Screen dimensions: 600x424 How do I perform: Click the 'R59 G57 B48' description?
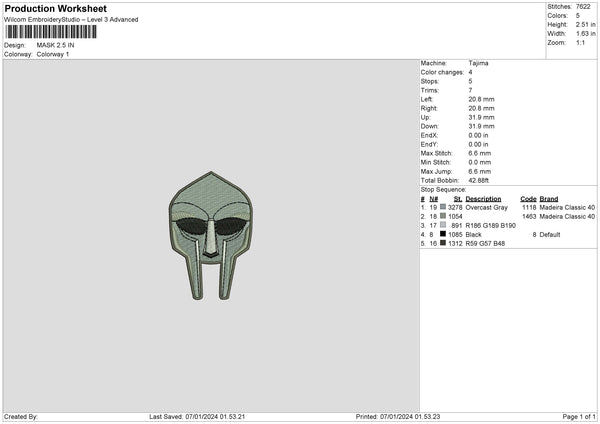(x=485, y=243)
